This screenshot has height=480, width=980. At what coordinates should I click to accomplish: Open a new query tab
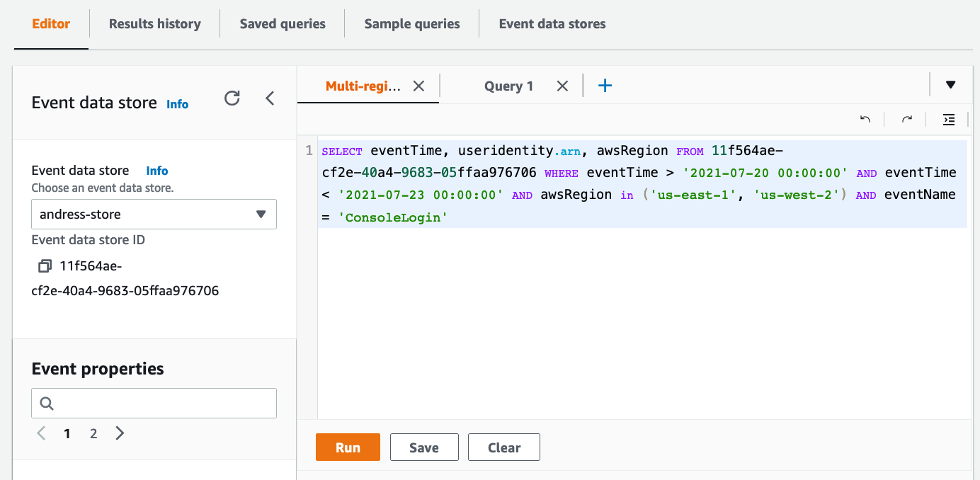point(605,85)
